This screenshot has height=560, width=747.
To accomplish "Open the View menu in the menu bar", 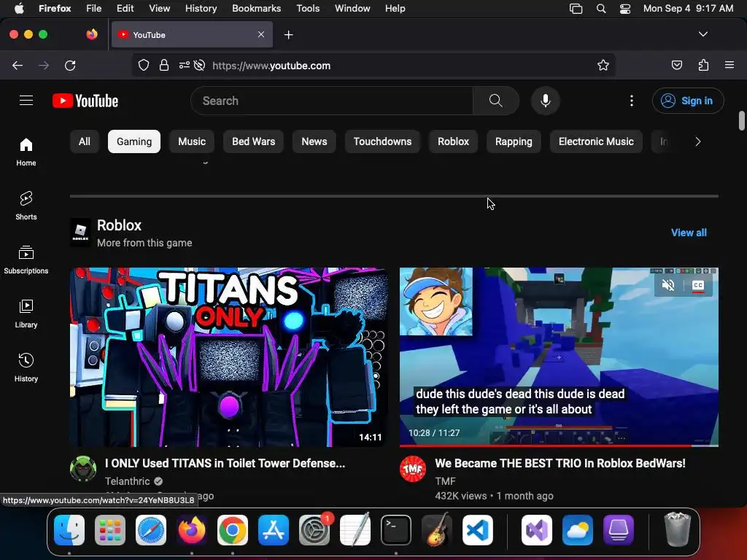I will (159, 9).
